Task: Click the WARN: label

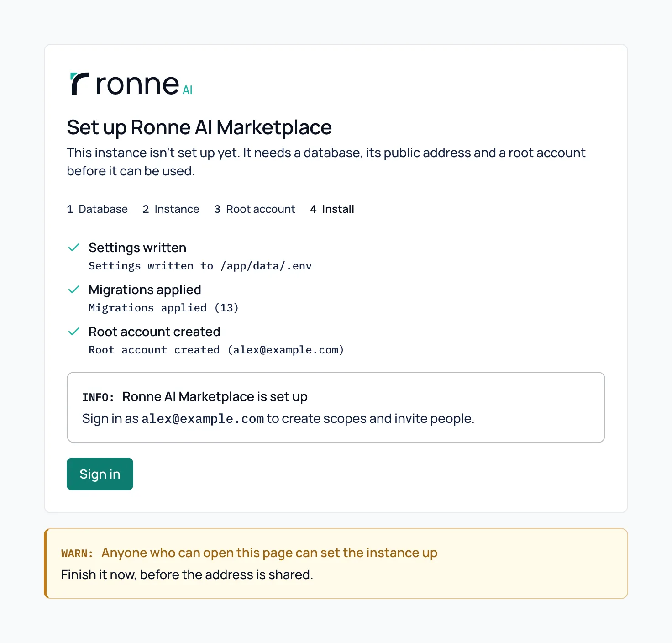Action: pos(77,553)
